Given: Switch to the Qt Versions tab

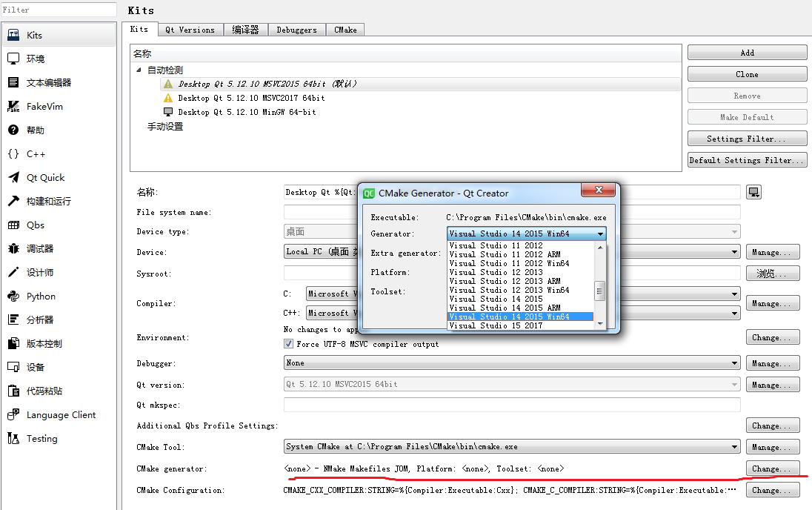Looking at the screenshot, I should click(x=190, y=30).
